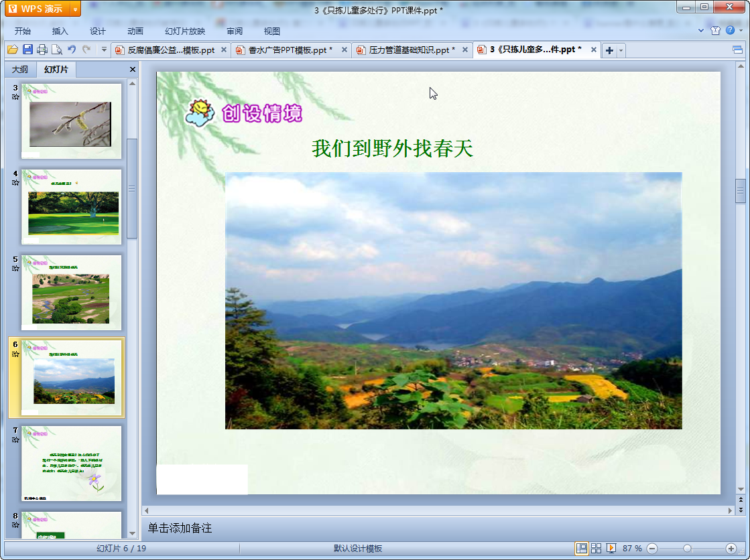
Task: Click thumbnail panel scroll up arrow
Action: point(133,83)
